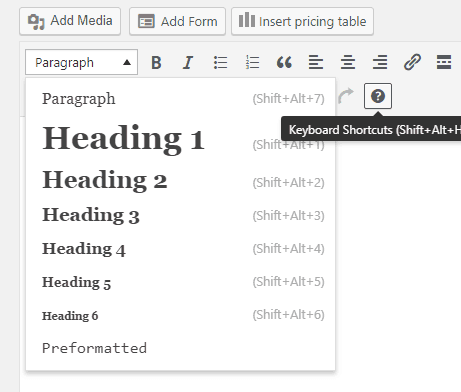Image resolution: width=461 pixels, height=392 pixels.
Task: Click the Redo arrow icon
Action: pyautogui.click(x=346, y=96)
